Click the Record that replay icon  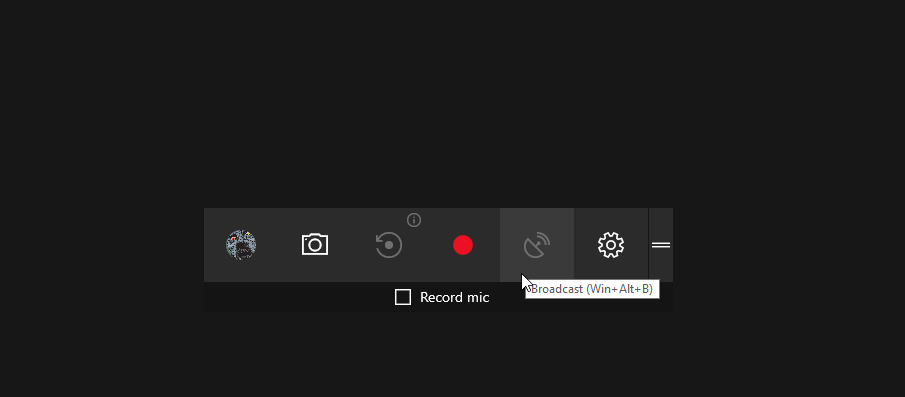point(388,245)
